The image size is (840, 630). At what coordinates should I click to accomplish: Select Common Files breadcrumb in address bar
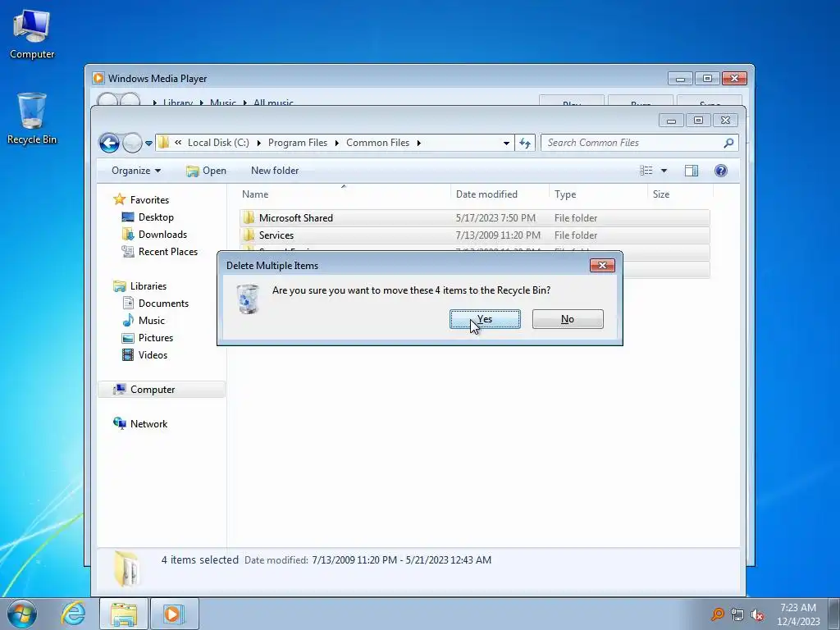[377, 143]
